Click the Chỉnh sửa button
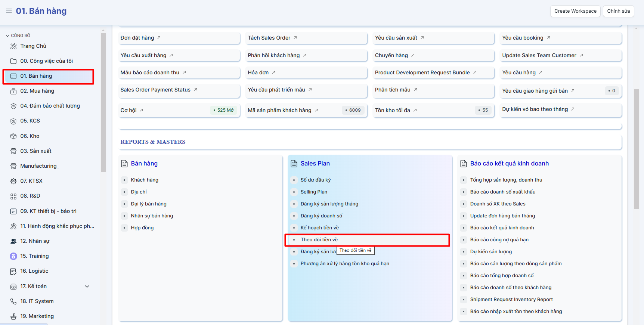644x325 pixels. pyautogui.click(x=618, y=11)
